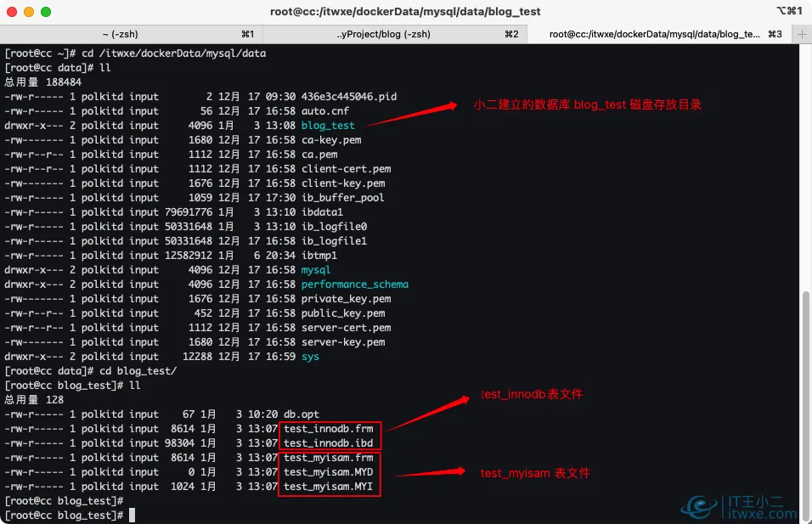Click the terminal prompt cursor at the bottom
Image resolution: width=812 pixels, height=524 pixels.
133,515
